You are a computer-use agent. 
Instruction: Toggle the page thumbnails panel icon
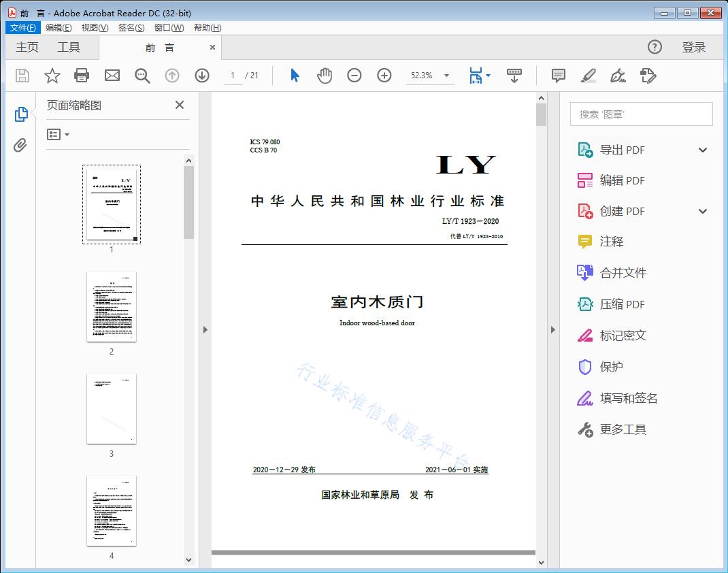(x=20, y=114)
